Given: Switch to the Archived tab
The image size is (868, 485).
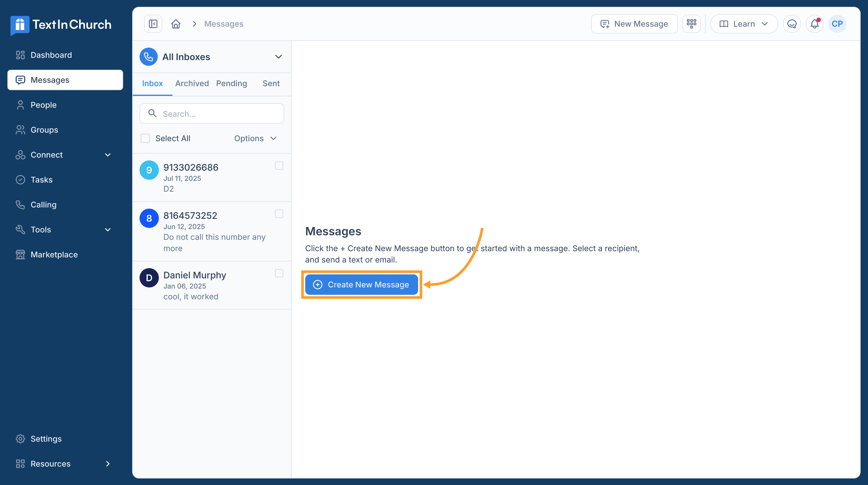Looking at the screenshot, I should tap(192, 83).
